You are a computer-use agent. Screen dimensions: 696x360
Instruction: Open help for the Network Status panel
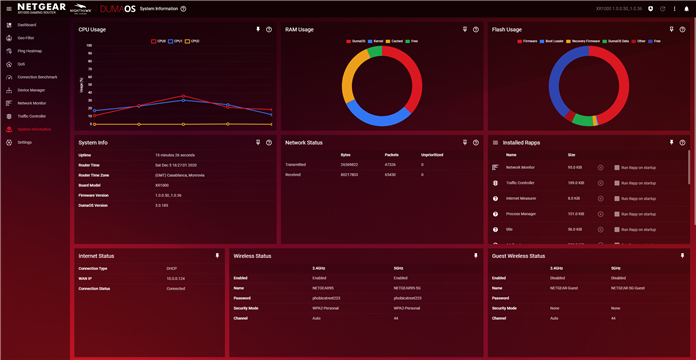(x=476, y=142)
